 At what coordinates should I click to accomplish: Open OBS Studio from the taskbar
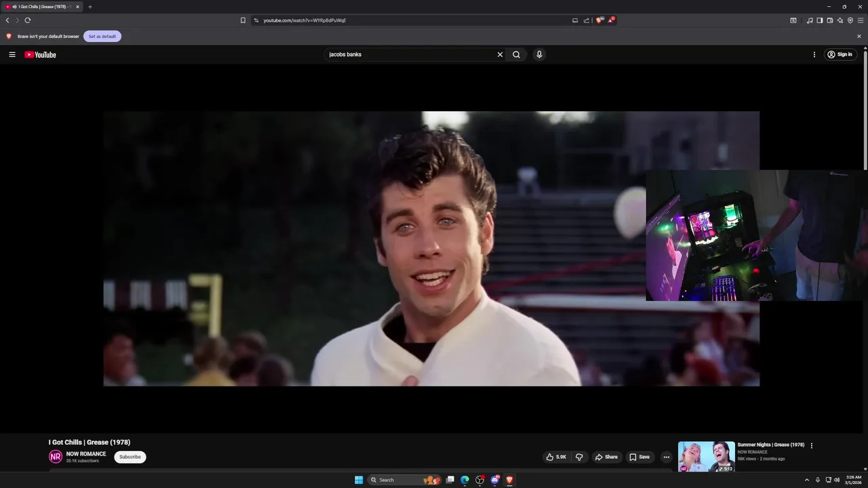point(479,480)
